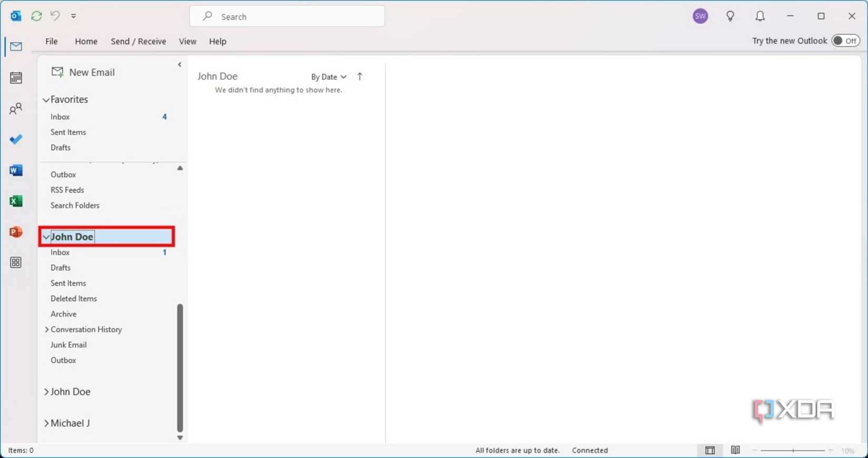Open the notifications bell icon
This screenshot has height=458, width=868.
(x=760, y=16)
